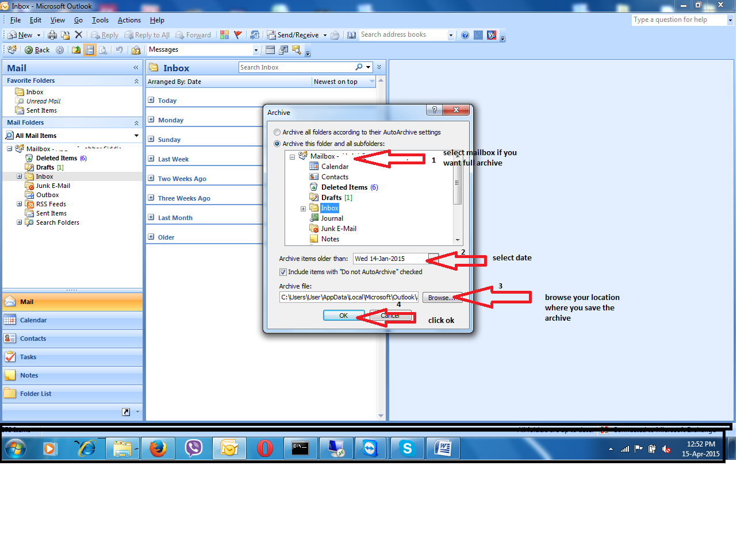The height and width of the screenshot is (554, 756).
Task: Open the Tools menu
Action: (100, 20)
